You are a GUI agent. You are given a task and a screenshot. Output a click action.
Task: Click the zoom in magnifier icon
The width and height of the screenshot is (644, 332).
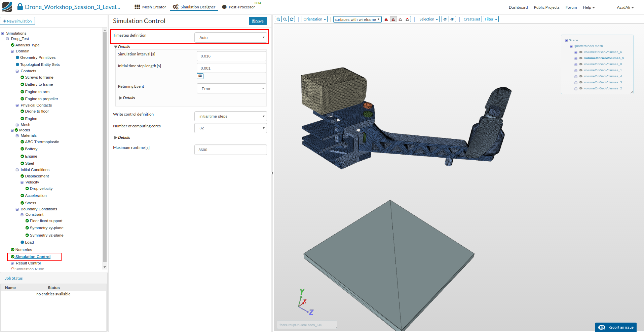click(278, 19)
